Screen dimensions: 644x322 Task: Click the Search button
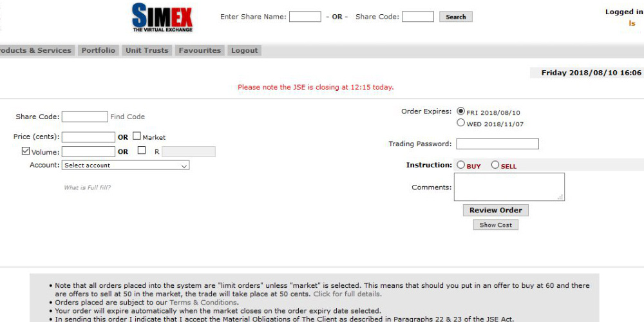pyautogui.click(x=456, y=17)
